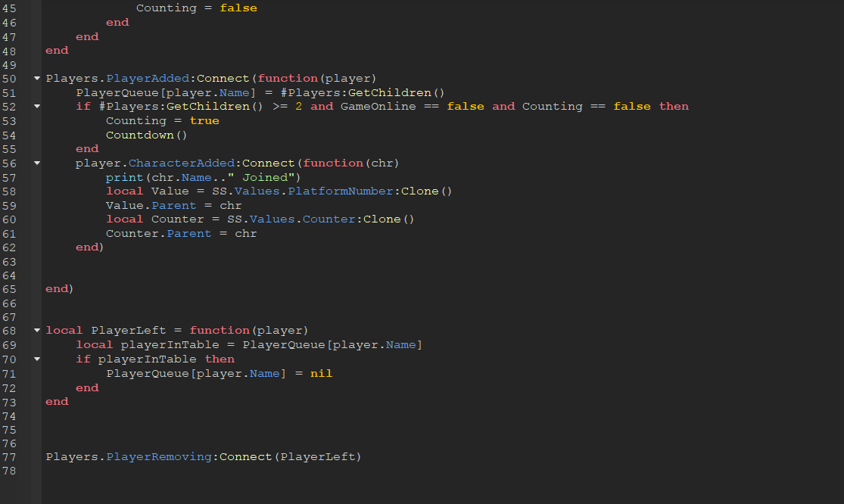Click the nil keyword on line 71
The width and height of the screenshot is (844, 504).
point(320,372)
